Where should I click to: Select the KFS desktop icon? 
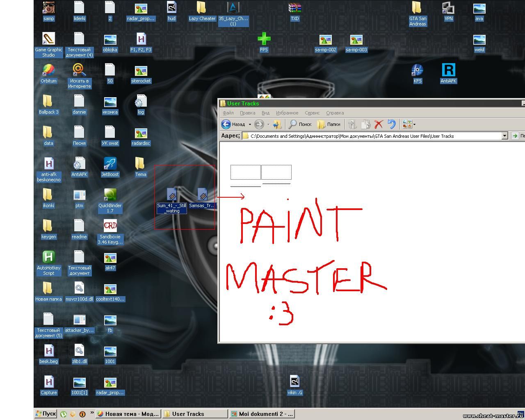(417, 71)
